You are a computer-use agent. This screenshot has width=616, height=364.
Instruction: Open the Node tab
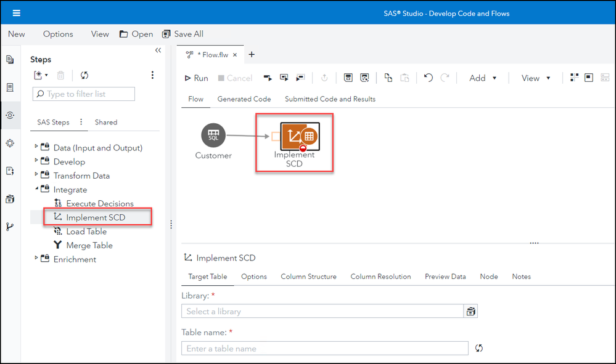489,277
